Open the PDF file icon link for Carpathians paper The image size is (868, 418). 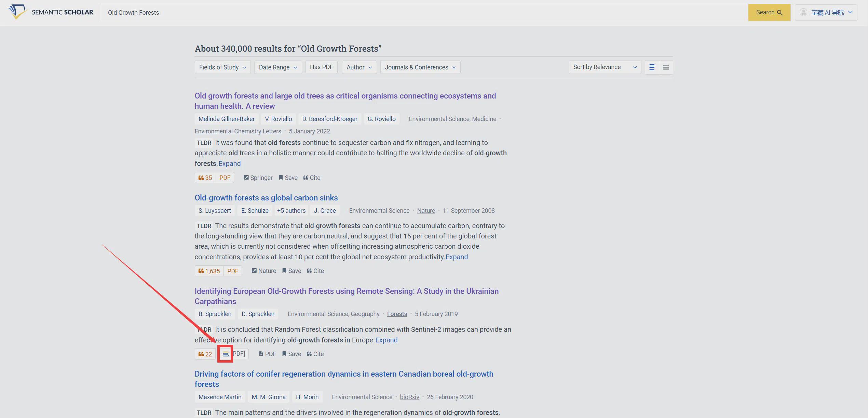(267, 354)
